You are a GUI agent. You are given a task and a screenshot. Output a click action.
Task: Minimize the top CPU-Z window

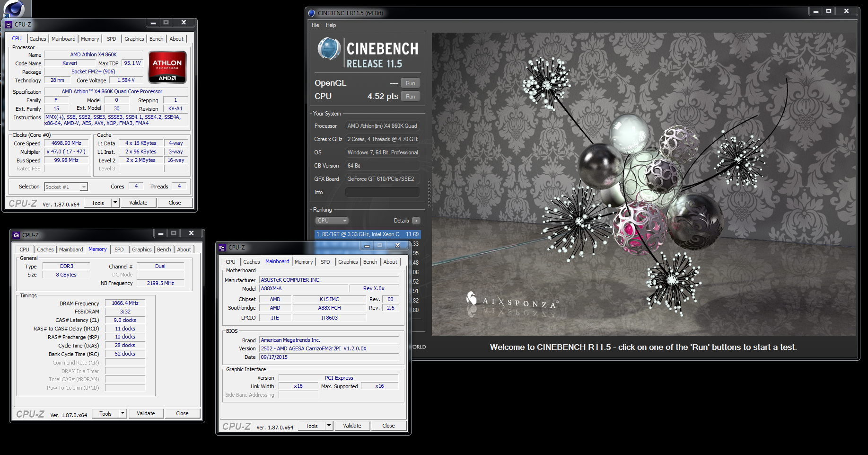153,22
